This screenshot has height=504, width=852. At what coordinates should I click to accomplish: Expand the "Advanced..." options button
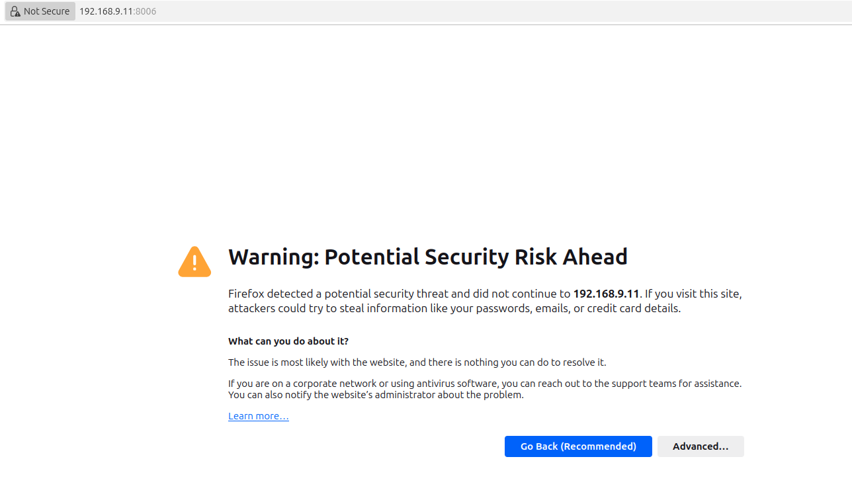(701, 446)
